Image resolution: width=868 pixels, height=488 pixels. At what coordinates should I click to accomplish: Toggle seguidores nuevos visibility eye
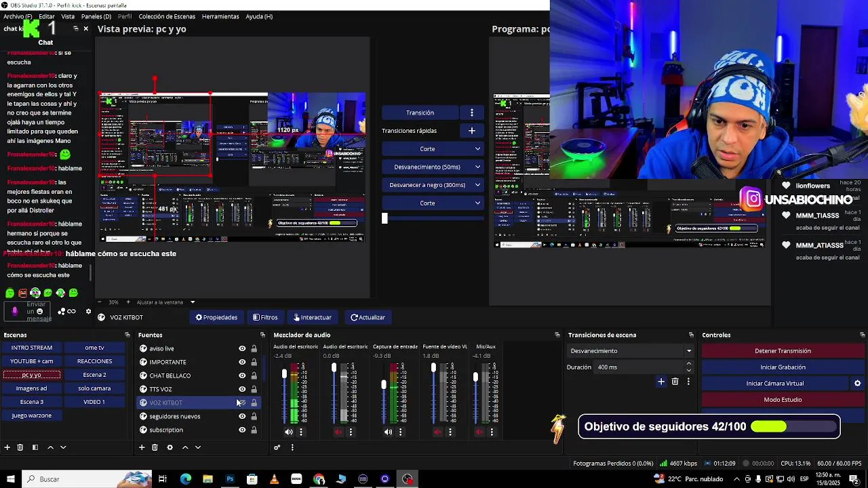pos(242,416)
